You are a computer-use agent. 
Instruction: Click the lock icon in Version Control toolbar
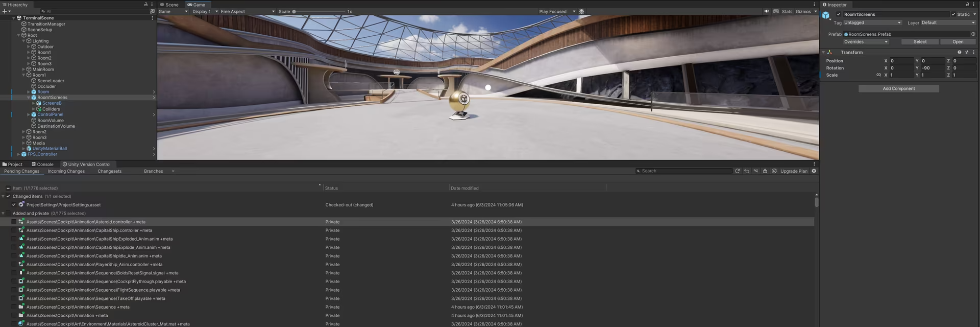tap(765, 171)
